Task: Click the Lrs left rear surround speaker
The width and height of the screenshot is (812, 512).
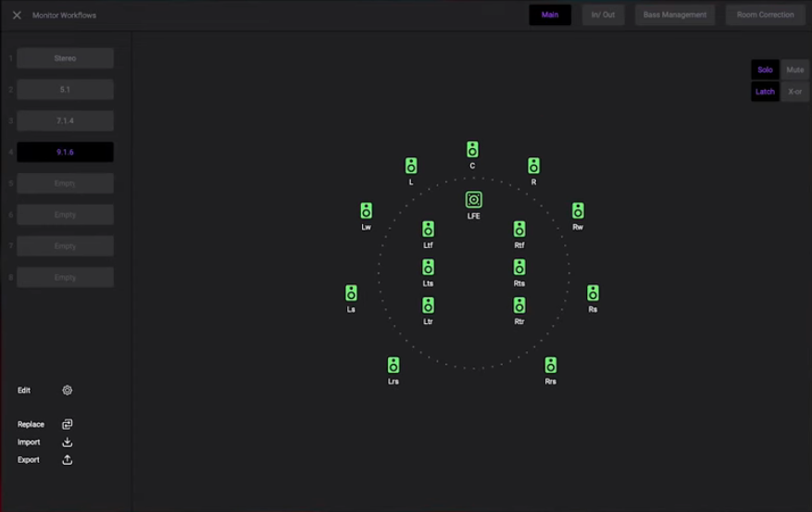Action: point(394,365)
